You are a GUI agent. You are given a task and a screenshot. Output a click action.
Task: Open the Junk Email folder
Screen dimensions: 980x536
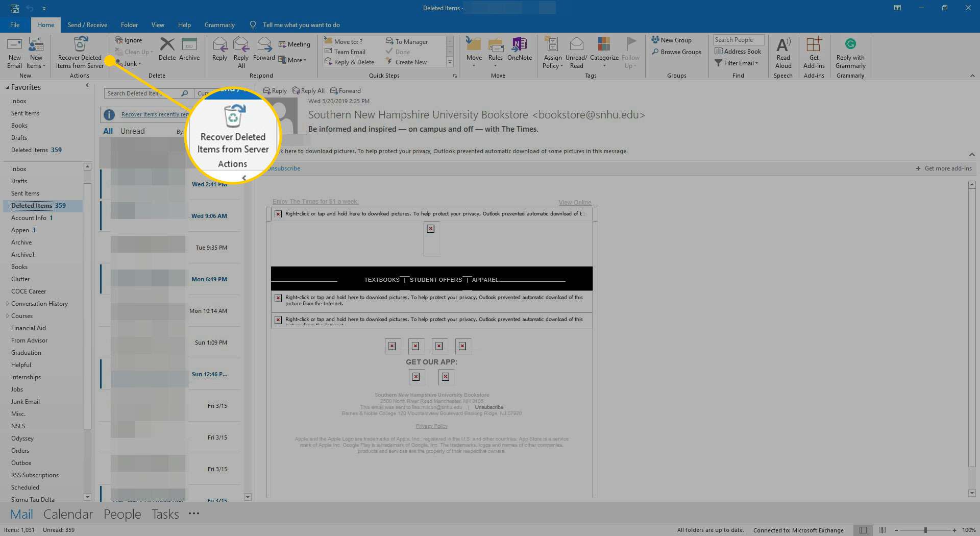(26, 402)
